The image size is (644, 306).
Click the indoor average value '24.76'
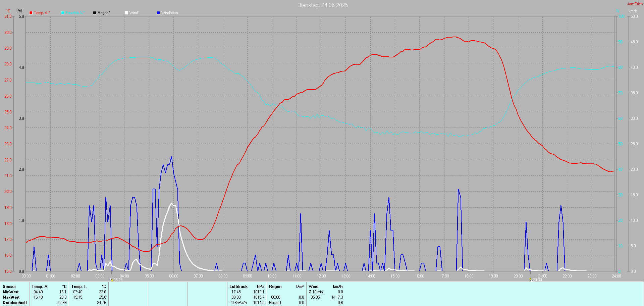(x=102, y=303)
